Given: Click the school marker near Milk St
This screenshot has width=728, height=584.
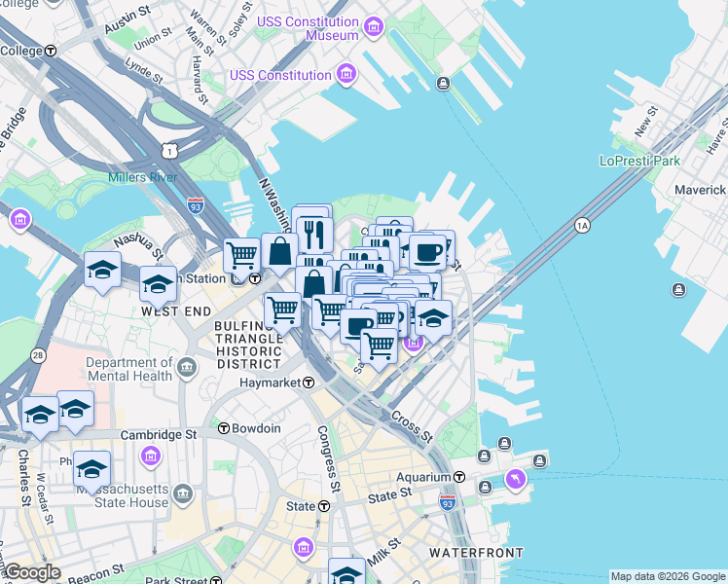Looking at the screenshot, I should pyautogui.click(x=346, y=572).
